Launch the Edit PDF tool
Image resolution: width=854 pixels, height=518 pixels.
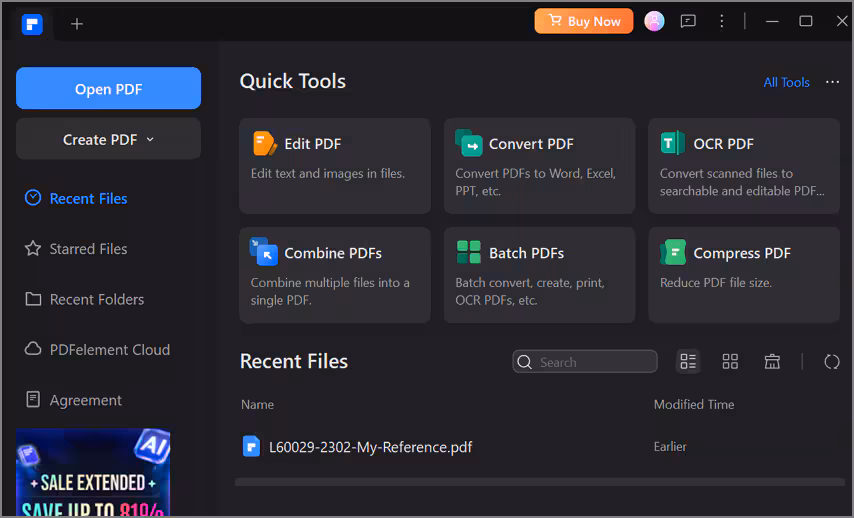point(335,166)
